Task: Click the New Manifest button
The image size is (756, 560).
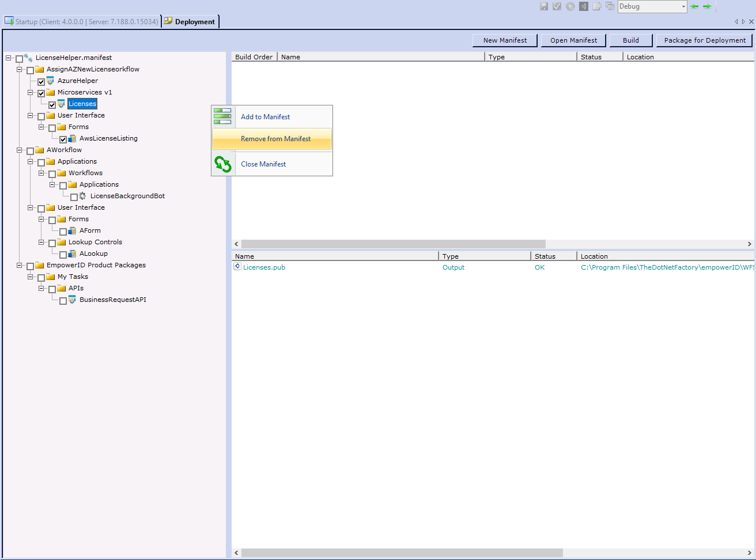Action: click(505, 40)
